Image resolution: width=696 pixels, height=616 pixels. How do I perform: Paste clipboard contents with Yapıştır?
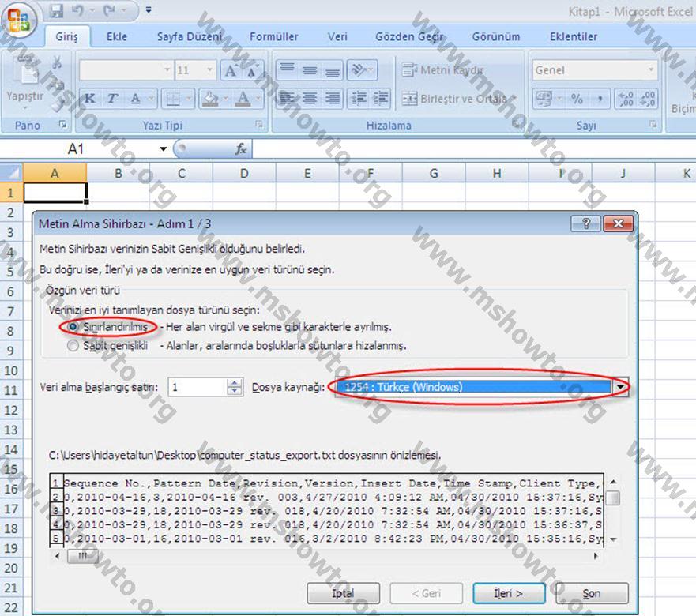coord(24,83)
